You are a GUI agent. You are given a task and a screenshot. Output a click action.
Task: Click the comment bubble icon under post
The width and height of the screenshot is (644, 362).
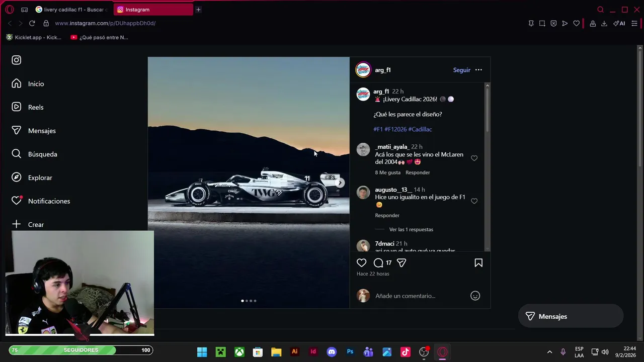(378, 263)
